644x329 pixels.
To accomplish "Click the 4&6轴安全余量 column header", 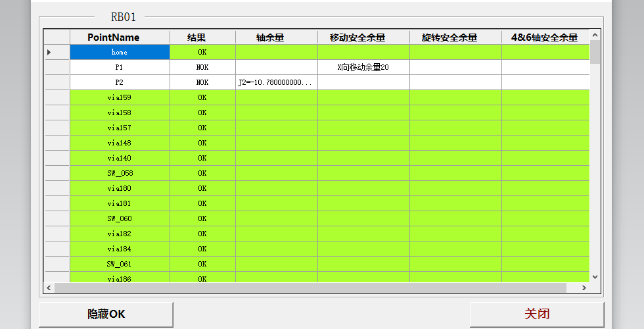I will click(544, 38).
